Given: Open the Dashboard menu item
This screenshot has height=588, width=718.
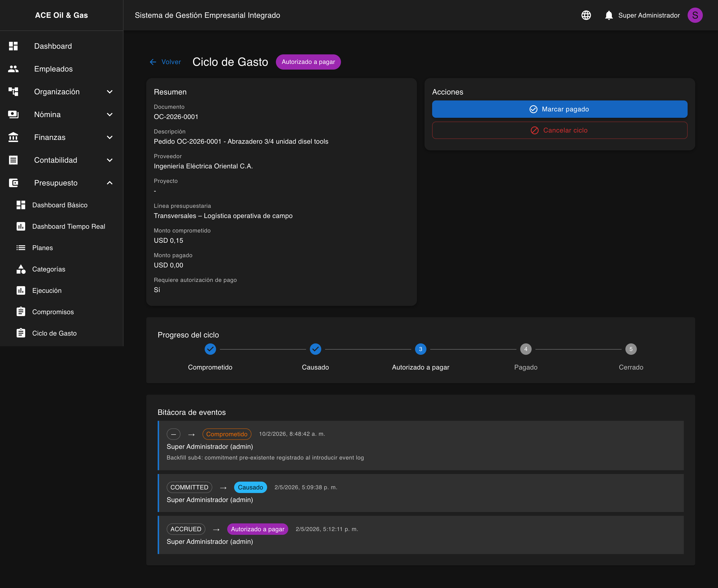Looking at the screenshot, I should (x=62, y=46).
